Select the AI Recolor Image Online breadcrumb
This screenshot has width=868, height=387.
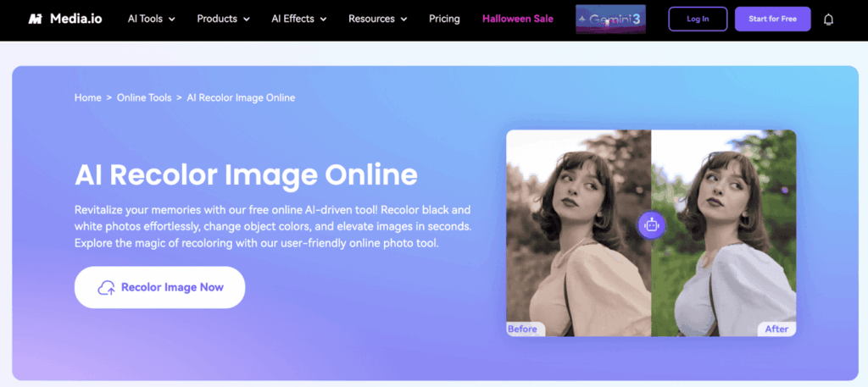(241, 97)
